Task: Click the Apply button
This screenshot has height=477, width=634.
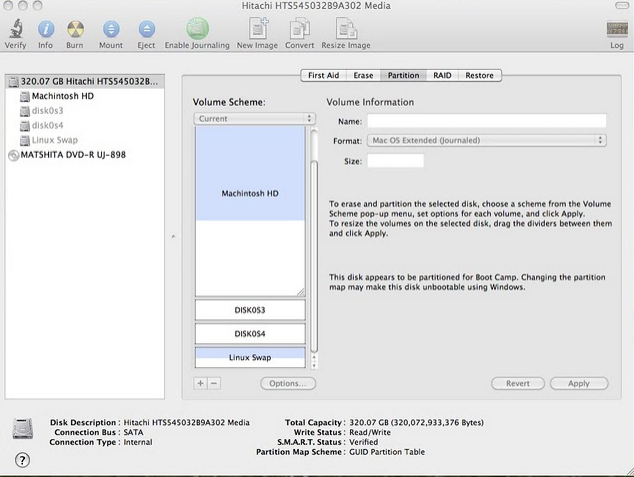Action: (579, 383)
